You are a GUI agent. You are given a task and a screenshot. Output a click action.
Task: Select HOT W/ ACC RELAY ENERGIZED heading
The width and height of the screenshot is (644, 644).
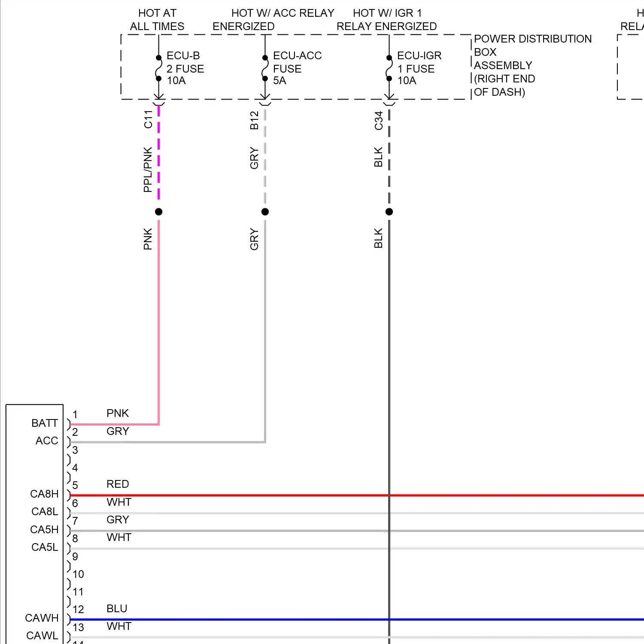pos(273,20)
